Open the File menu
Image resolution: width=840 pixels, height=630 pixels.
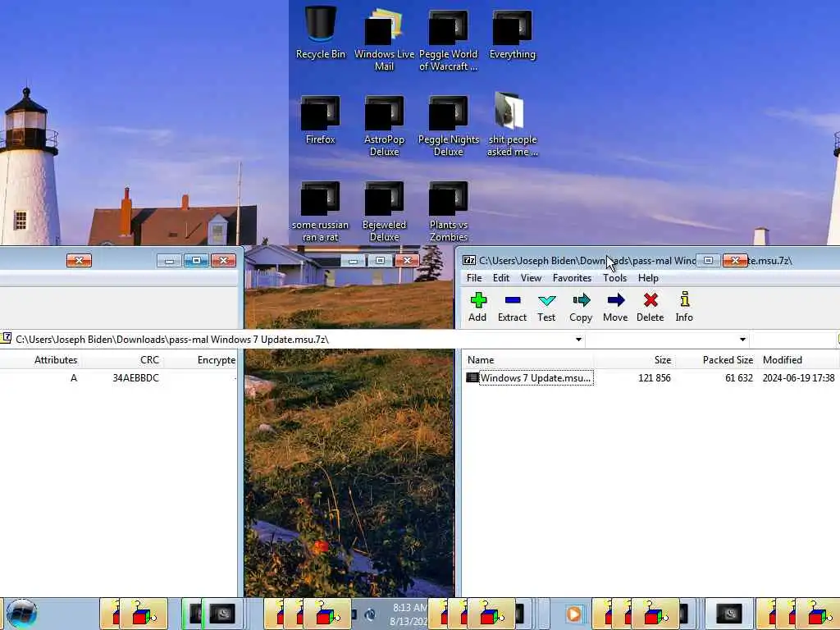(x=474, y=278)
